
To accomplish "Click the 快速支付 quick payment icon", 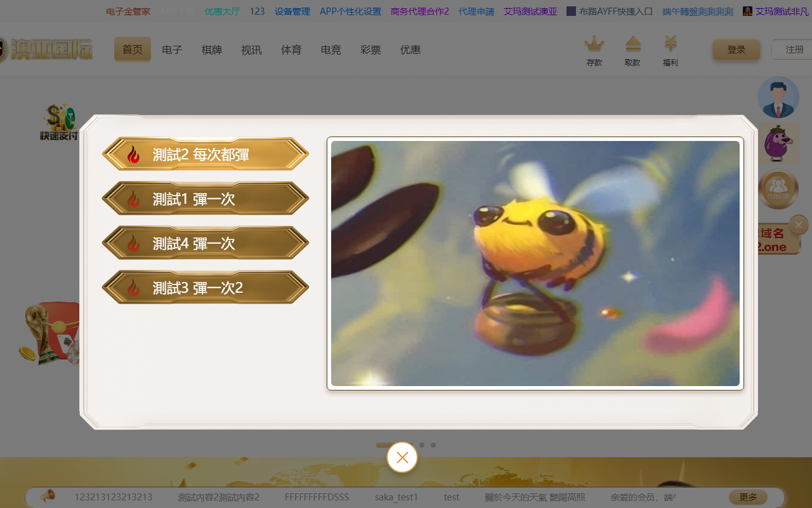I will coord(59,123).
